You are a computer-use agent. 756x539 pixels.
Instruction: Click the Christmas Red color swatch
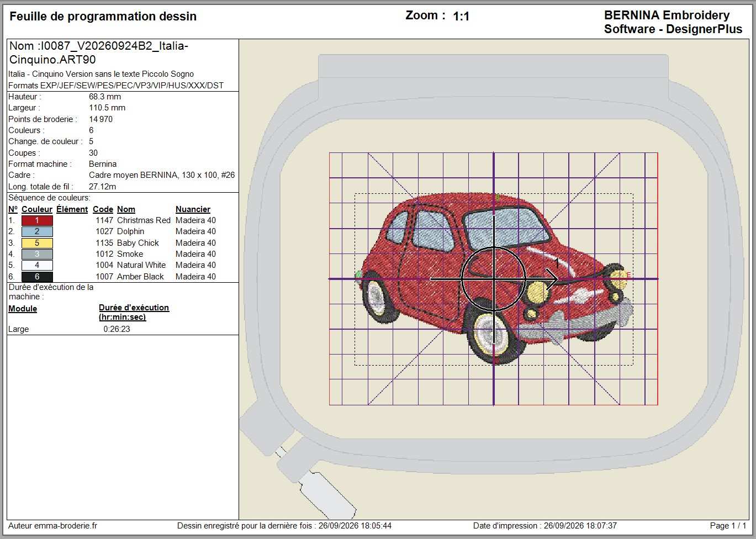tap(37, 220)
